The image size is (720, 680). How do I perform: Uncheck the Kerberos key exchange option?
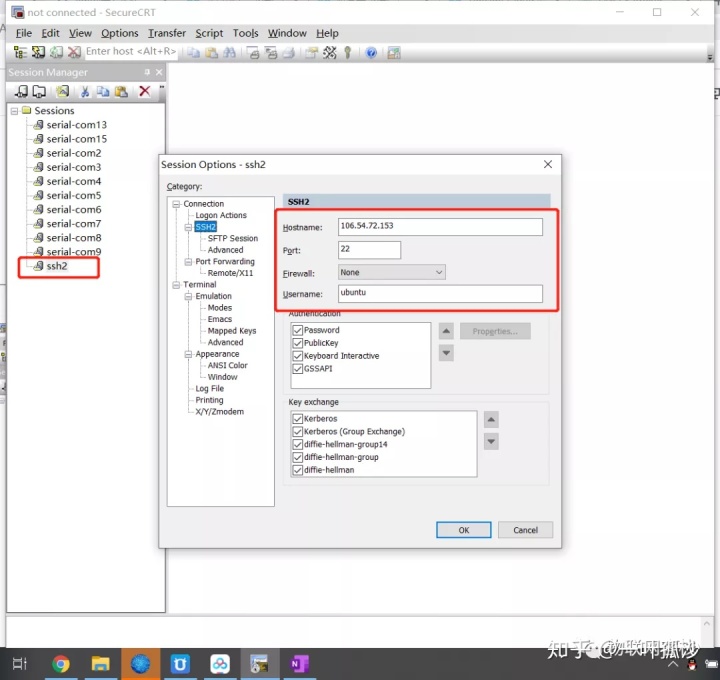[x=298, y=419]
